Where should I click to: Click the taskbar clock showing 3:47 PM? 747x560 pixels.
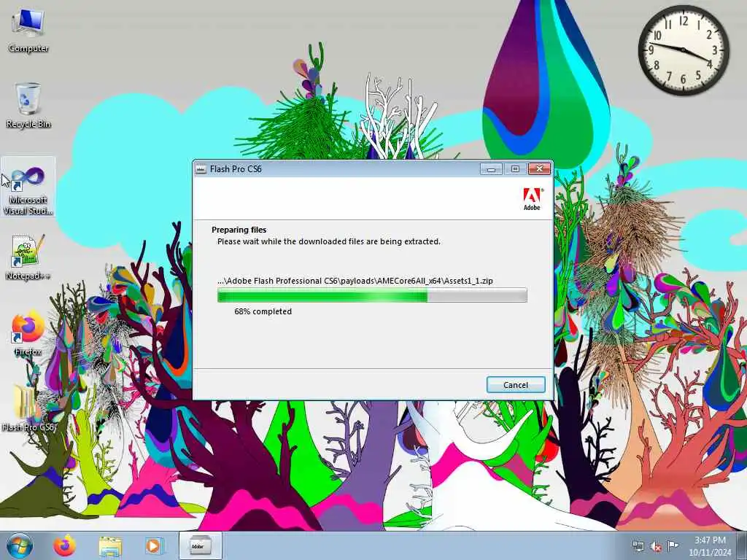pos(710,546)
